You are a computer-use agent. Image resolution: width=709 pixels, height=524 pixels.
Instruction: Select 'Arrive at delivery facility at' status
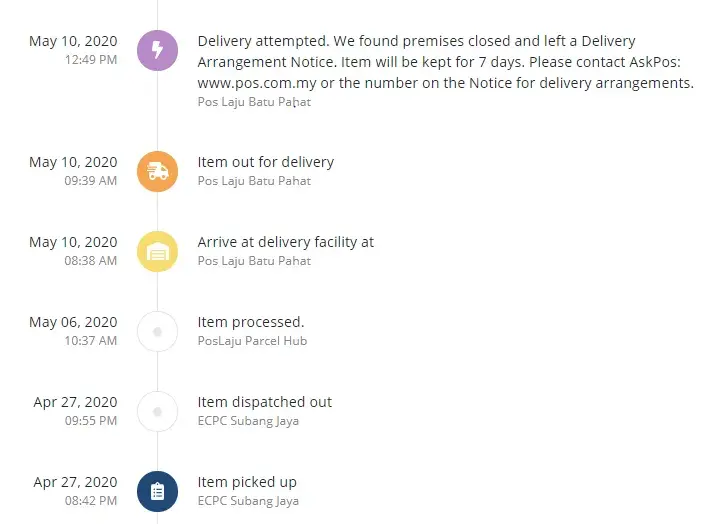[x=285, y=242]
